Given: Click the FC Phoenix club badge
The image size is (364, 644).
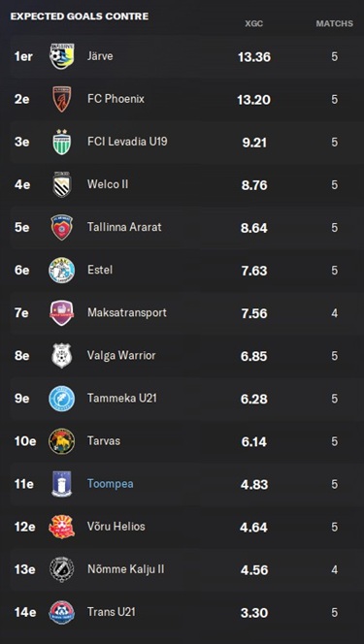Looking at the screenshot, I should tap(61, 99).
